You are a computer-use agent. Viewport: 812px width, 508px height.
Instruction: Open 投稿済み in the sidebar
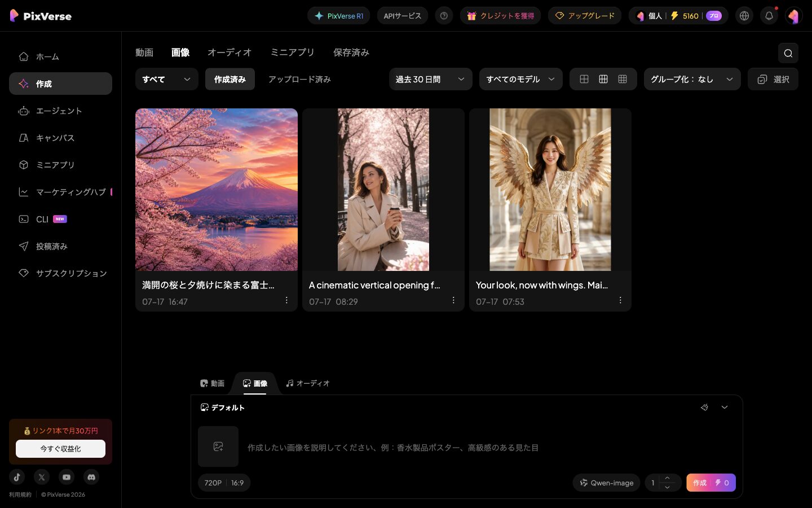tap(60, 246)
